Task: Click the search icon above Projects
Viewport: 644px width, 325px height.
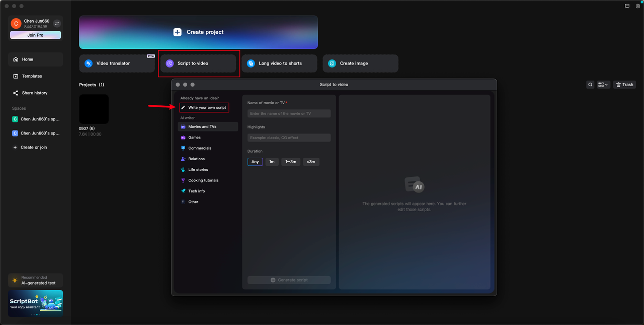Action: pos(590,85)
